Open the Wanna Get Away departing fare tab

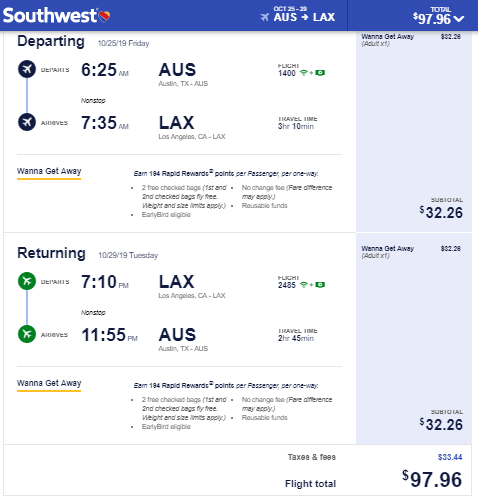click(x=49, y=172)
